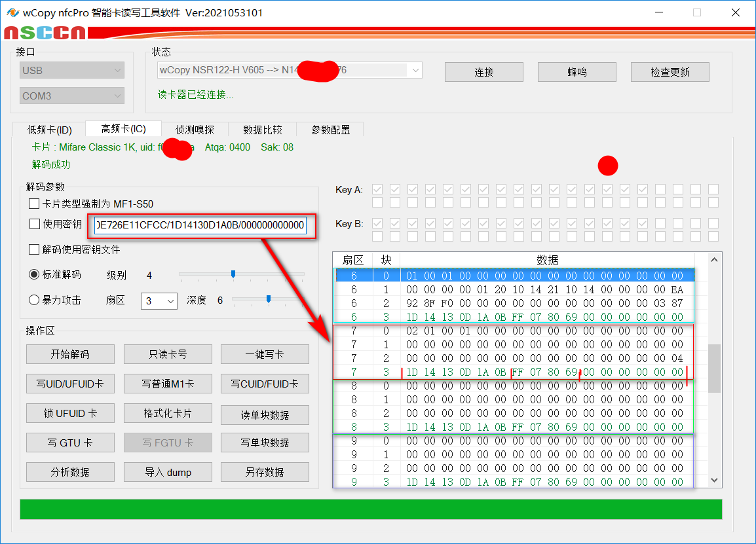Click the data table scrollbar thumb
This screenshot has height=544, width=756.
pos(715,368)
